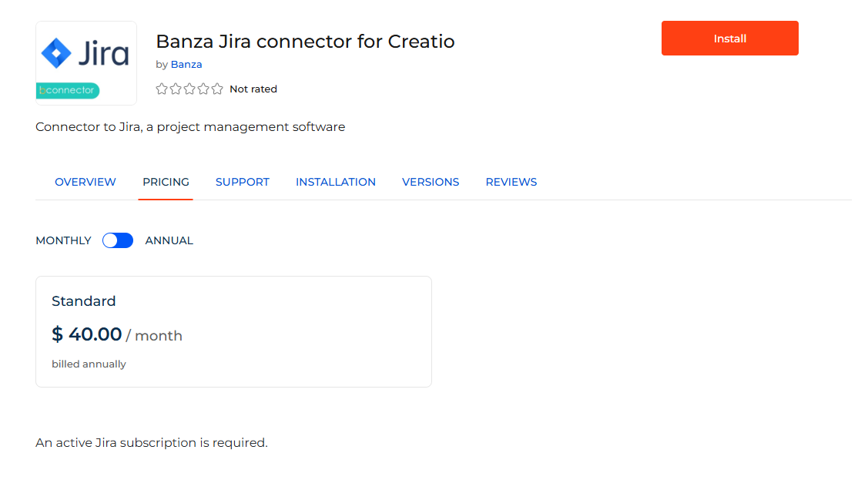Click the bconnector badge on the logo
This screenshot has width=868, height=480.
click(68, 90)
